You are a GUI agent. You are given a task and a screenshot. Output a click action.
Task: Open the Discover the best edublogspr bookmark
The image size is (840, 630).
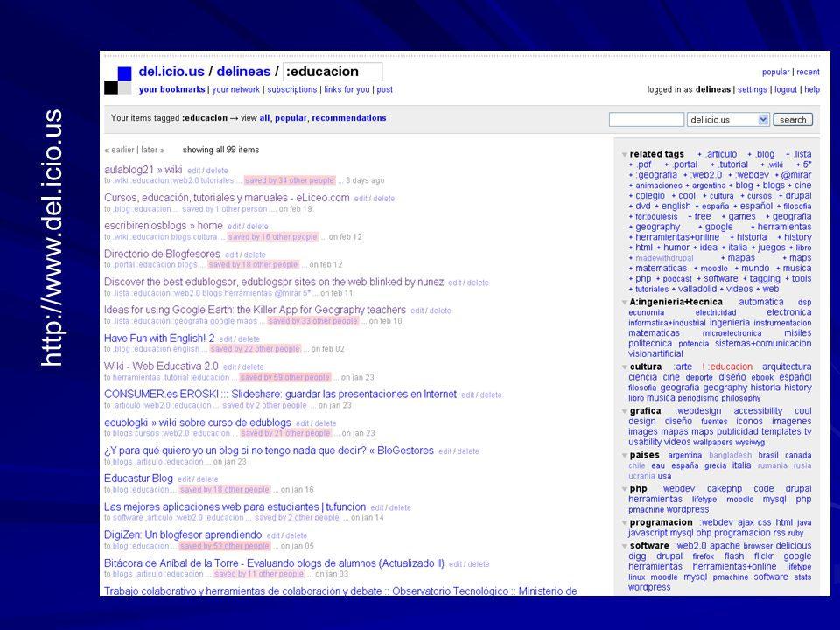coord(274,282)
